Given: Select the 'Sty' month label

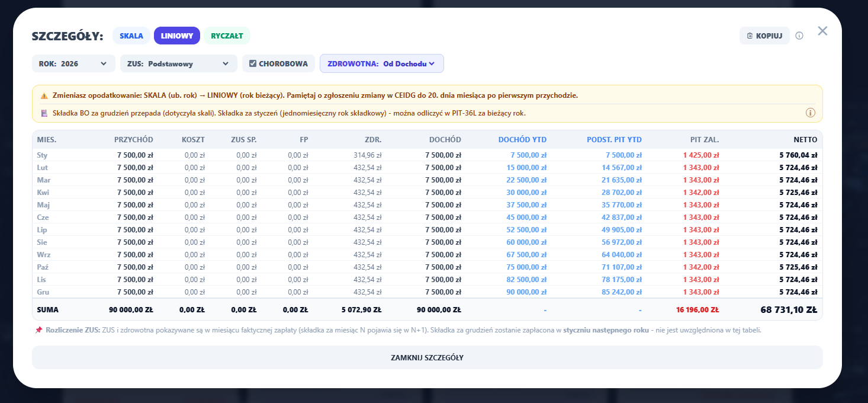Looking at the screenshot, I should pos(42,155).
